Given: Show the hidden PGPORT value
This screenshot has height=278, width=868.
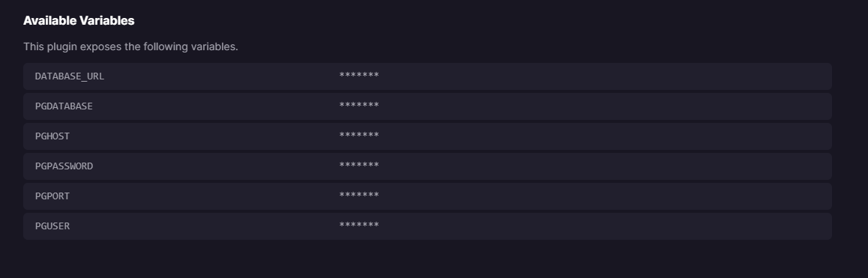Looking at the screenshot, I should coord(359,195).
